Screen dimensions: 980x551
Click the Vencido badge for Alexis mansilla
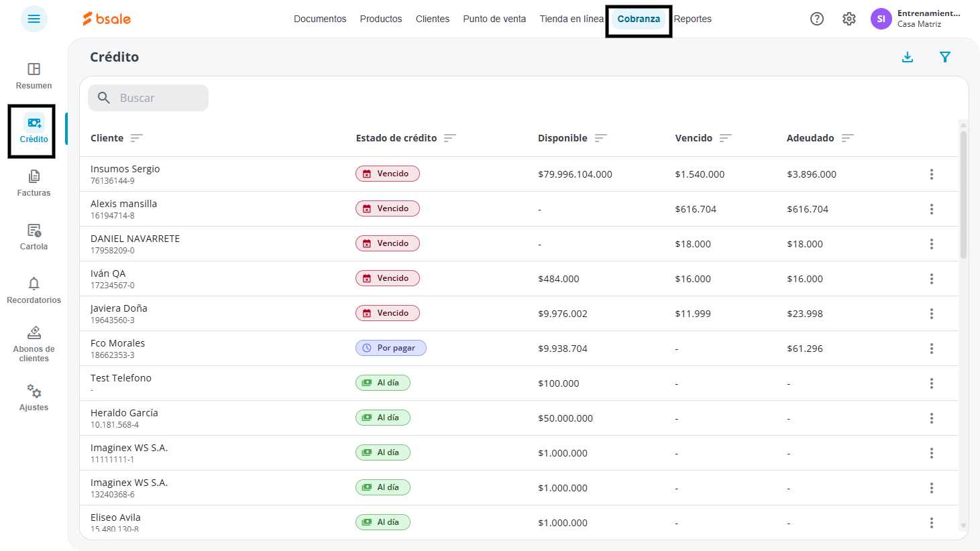point(388,208)
